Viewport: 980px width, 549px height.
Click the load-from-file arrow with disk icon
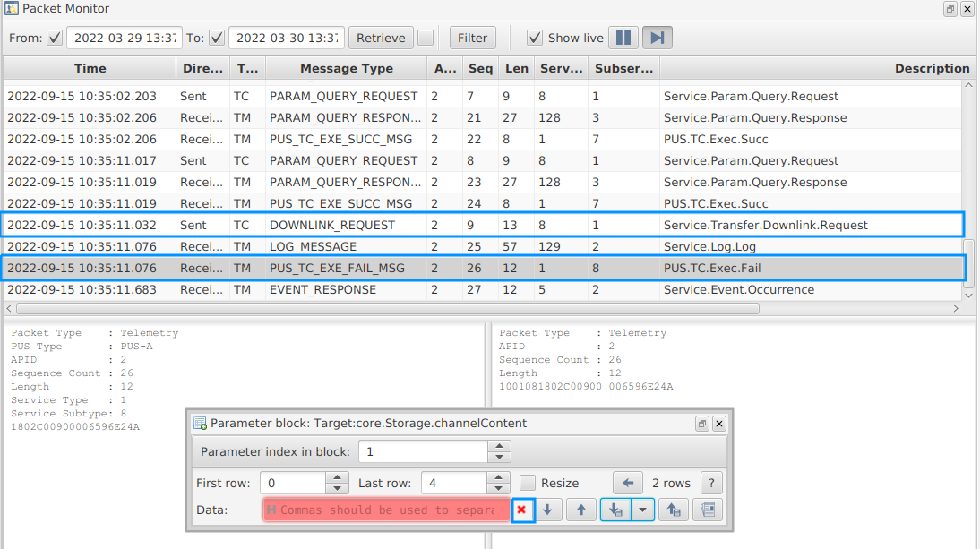(615, 510)
